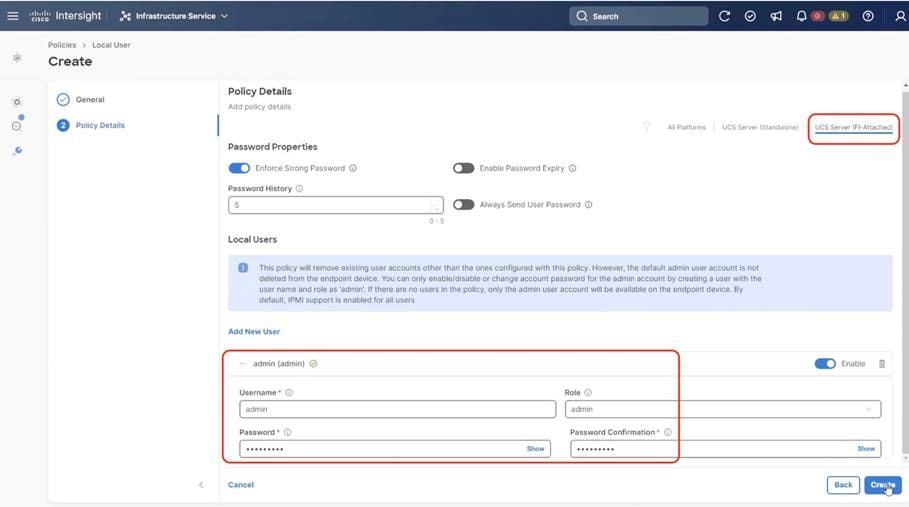The image size is (909, 507).
Task: Open the Infrastructure Service switcher dropdown
Action: (x=174, y=16)
